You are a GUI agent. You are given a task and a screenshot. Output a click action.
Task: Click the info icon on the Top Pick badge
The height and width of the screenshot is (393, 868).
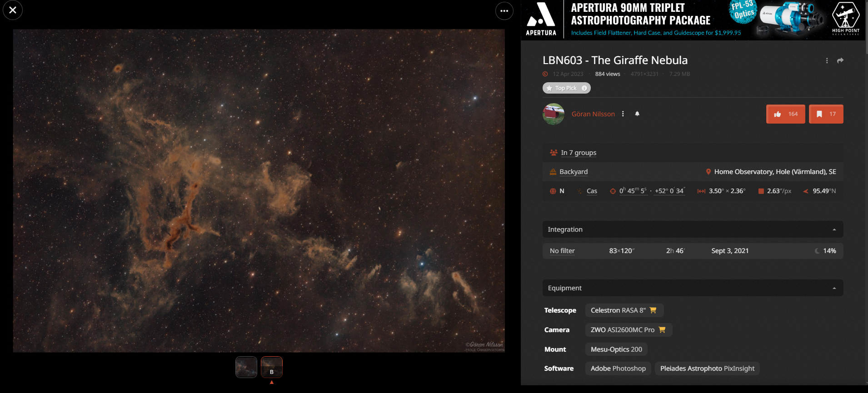[x=584, y=88]
